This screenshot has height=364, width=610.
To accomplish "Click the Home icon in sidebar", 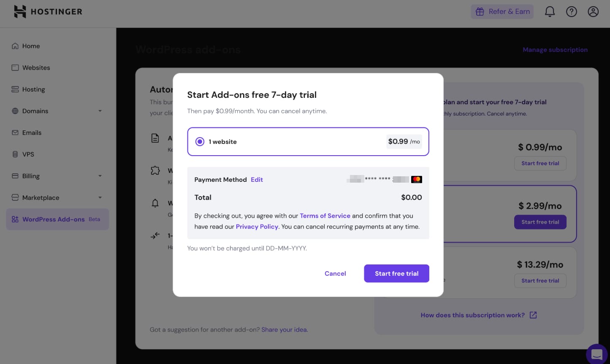I will (x=15, y=46).
